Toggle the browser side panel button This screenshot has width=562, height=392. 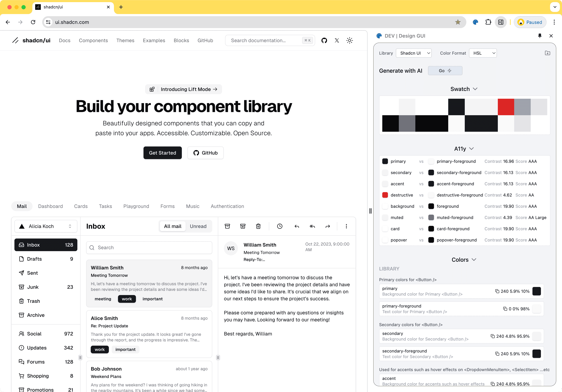coord(501,22)
